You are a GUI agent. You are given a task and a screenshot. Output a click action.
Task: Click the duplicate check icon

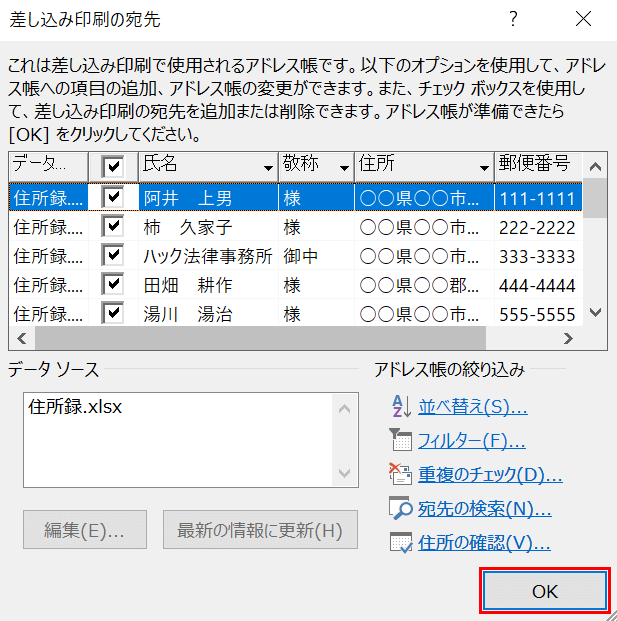tap(400, 474)
